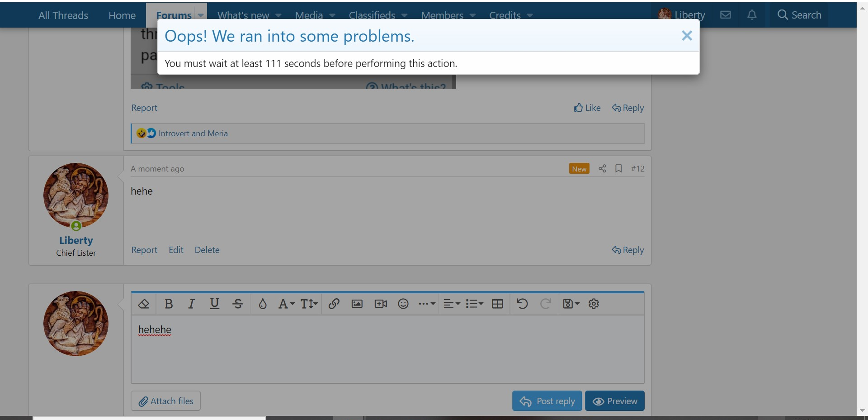Open the smilies emoji picker
Viewport: 868px width, 420px height.
pos(403,304)
